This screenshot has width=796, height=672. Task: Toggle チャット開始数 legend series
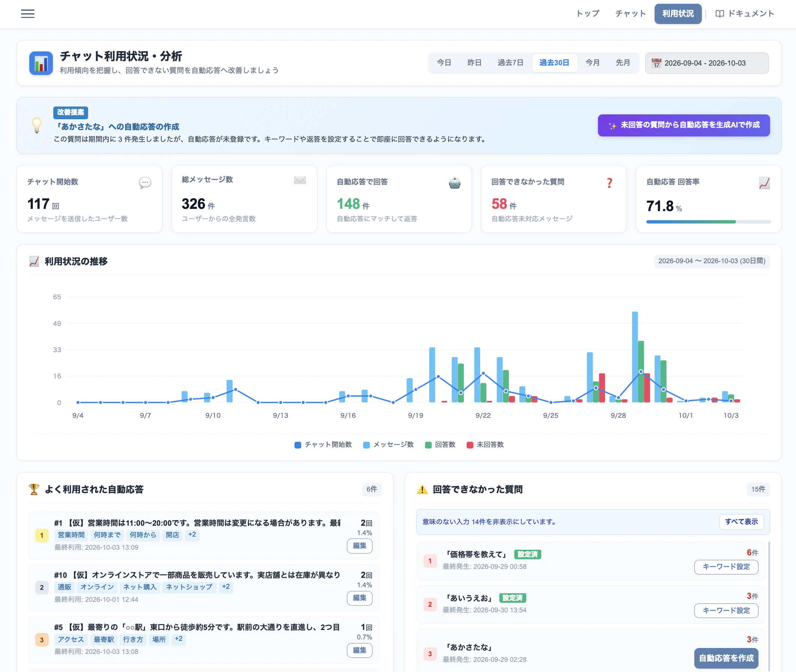pos(323,445)
